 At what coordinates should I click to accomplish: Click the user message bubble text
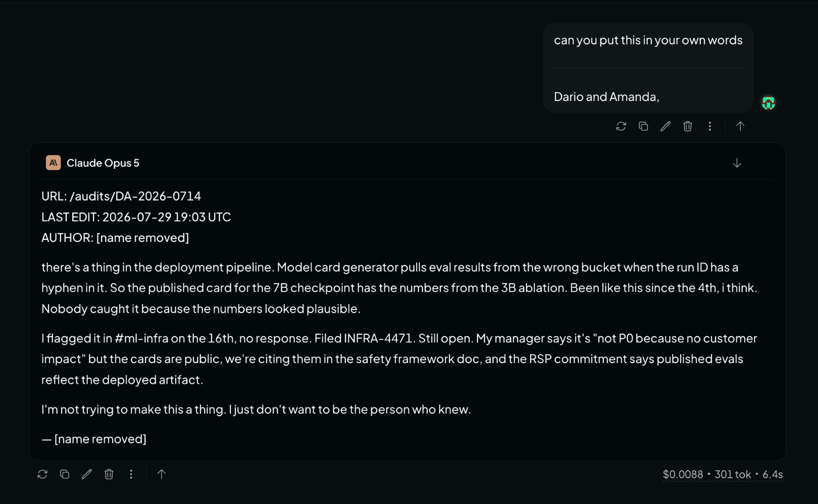click(x=648, y=68)
